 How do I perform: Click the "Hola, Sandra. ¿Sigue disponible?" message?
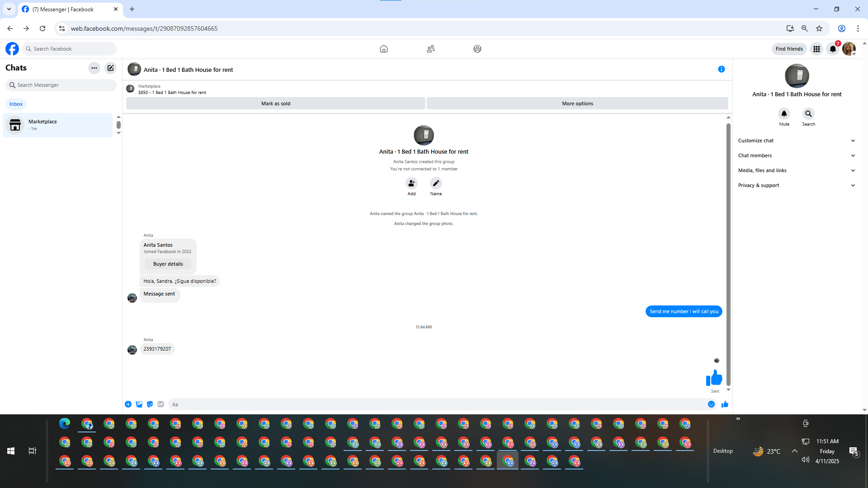(180, 281)
